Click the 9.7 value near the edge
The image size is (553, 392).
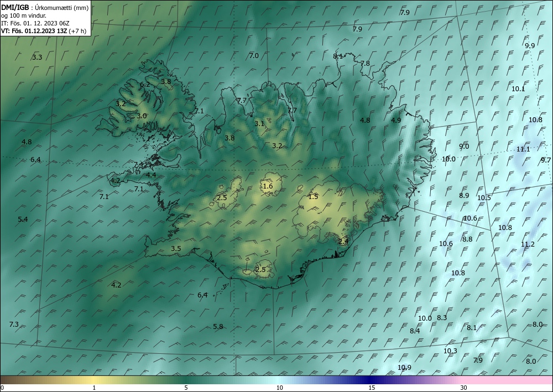point(546,160)
